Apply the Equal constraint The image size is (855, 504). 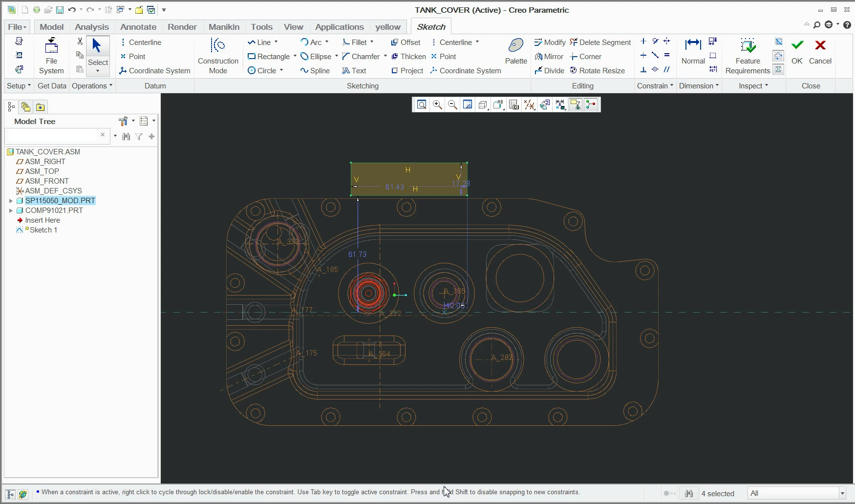[667, 56]
